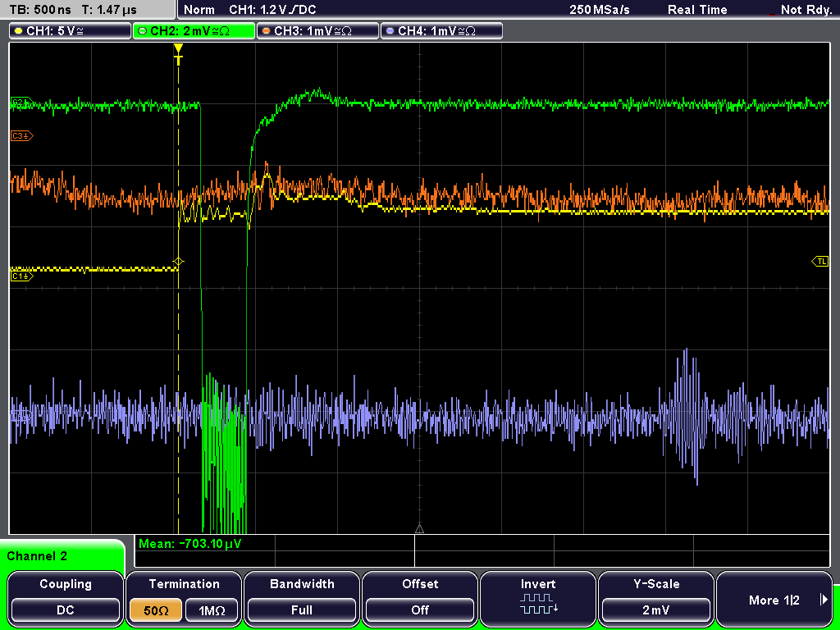The width and height of the screenshot is (840, 630).
Task: Click the TL trigger level marker
Action: [820, 262]
